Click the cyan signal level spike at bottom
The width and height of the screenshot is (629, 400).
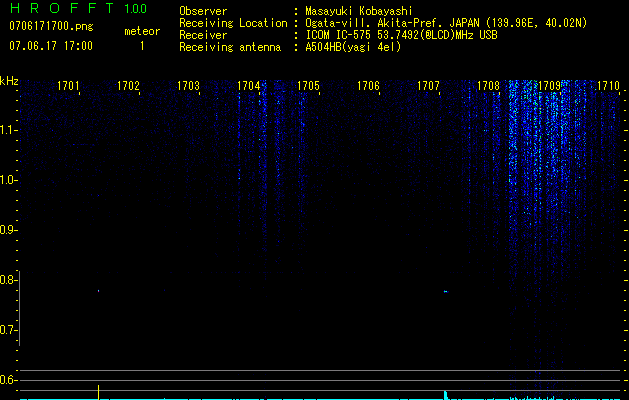445,395
